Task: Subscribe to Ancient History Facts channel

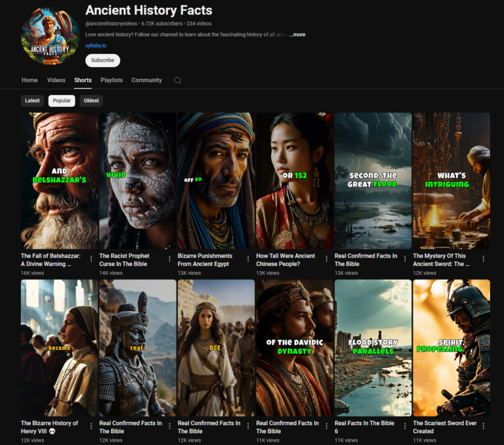Action: [102, 60]
